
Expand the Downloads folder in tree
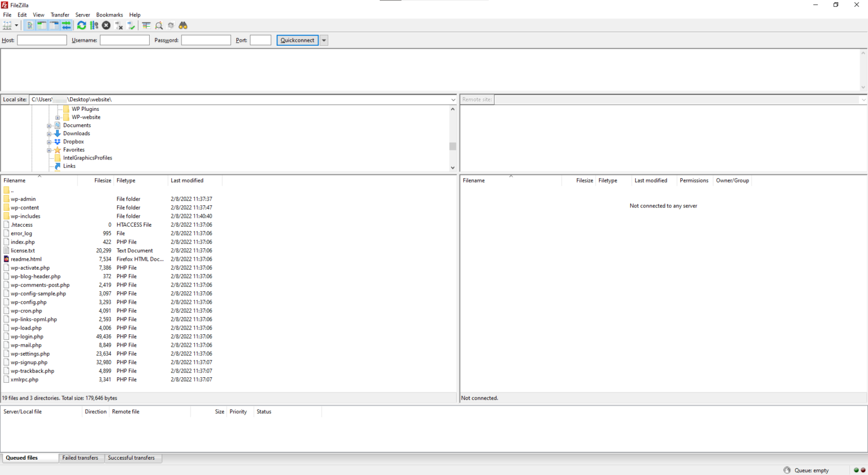point(49,134)
